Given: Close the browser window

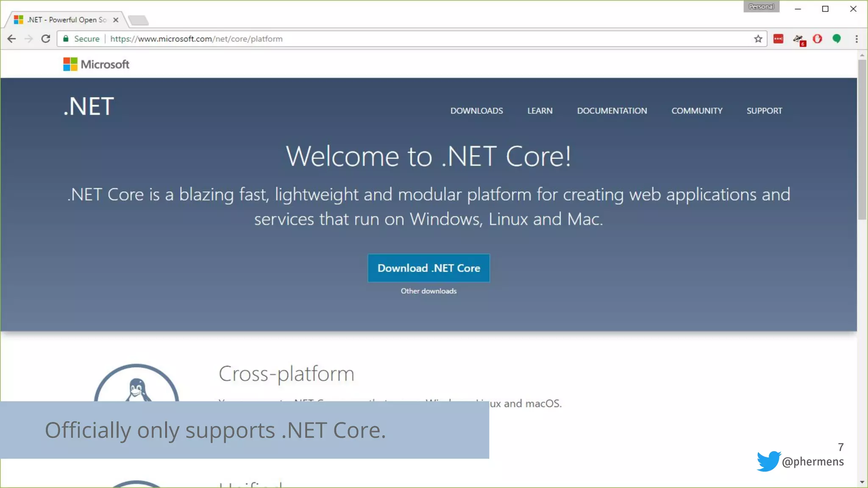Looking at the screenshot, I should tap(853, 9).
